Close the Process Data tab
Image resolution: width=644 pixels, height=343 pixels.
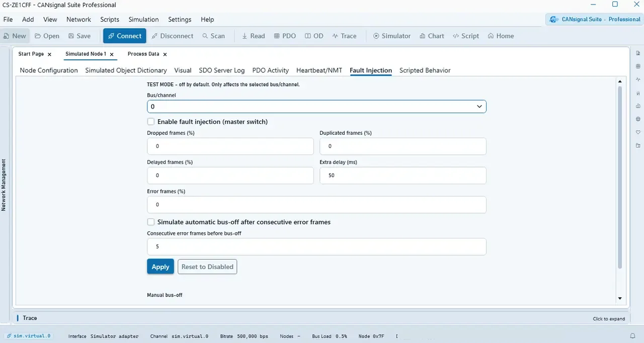tap(165, 54)
